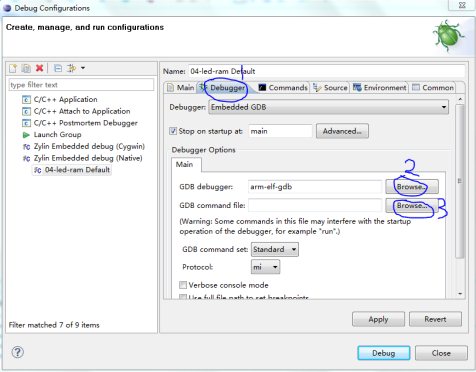Click the Advanced... button

point(342,131)
